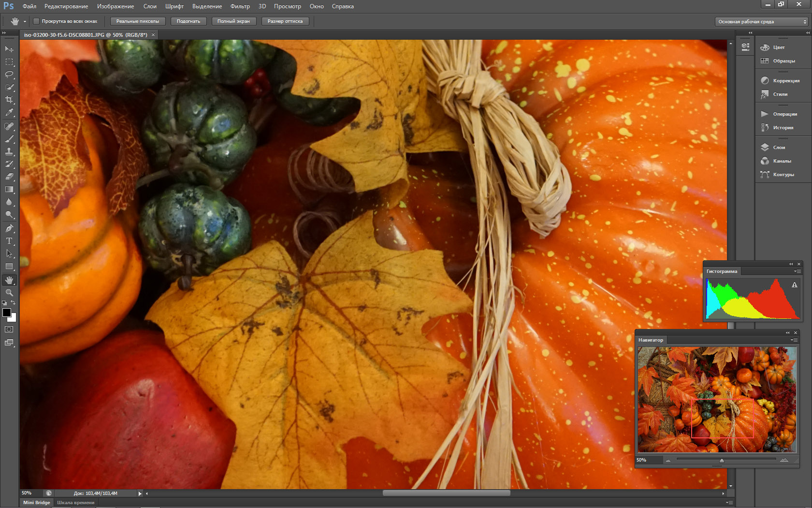The image size is (812, 508).
Task: Select the Gradient tool
Action: (9, 189)
